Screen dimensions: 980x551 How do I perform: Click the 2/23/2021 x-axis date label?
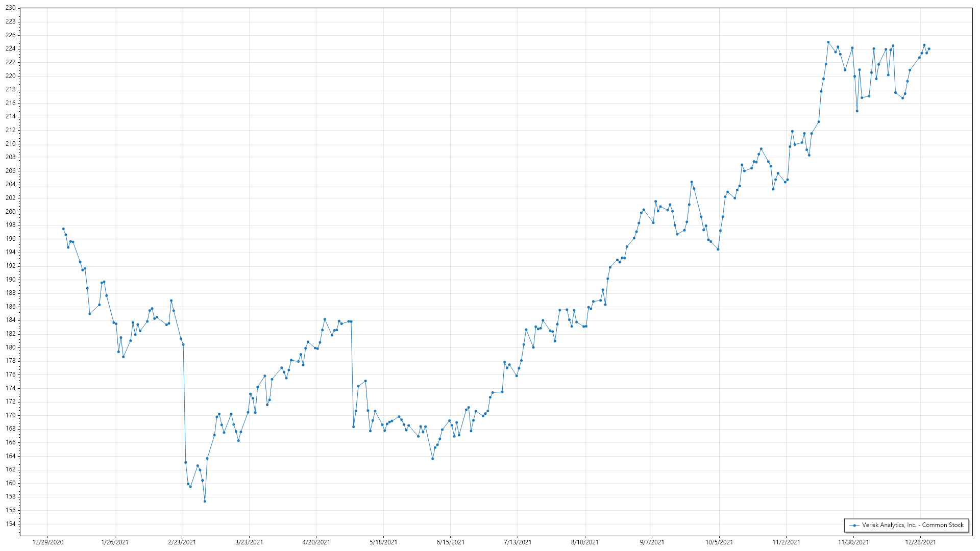point(182,542)
